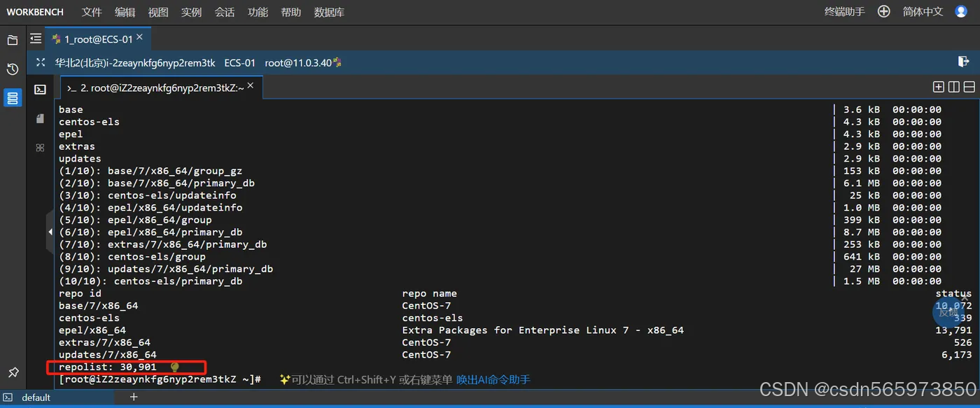Select the stacked layers icon in sidebar

[x=12, y=98]
